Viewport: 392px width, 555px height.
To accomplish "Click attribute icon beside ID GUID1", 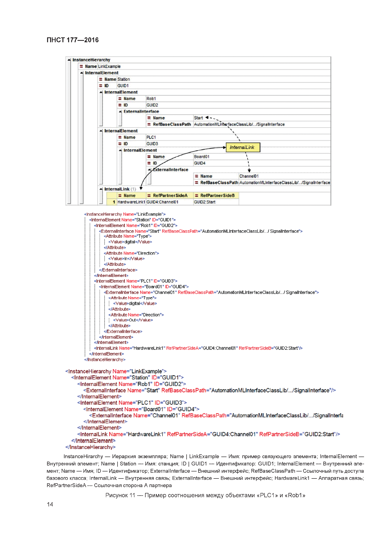I will 101,86.
